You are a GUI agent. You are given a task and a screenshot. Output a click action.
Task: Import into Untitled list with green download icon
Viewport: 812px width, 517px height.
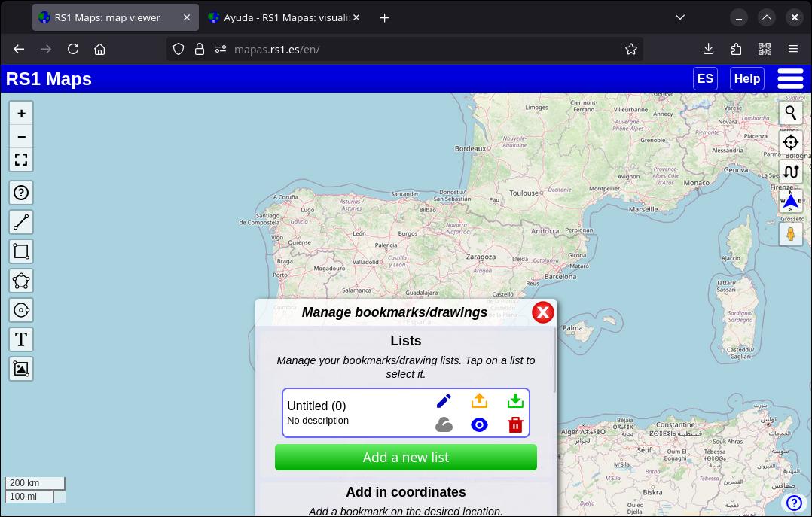(515, 401)
